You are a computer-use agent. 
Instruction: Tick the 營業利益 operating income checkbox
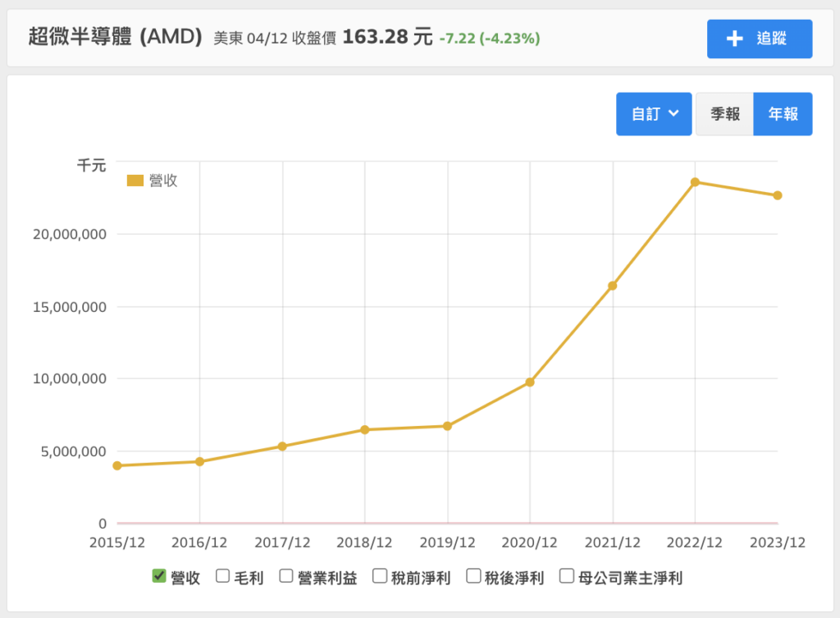click(286, 576)
